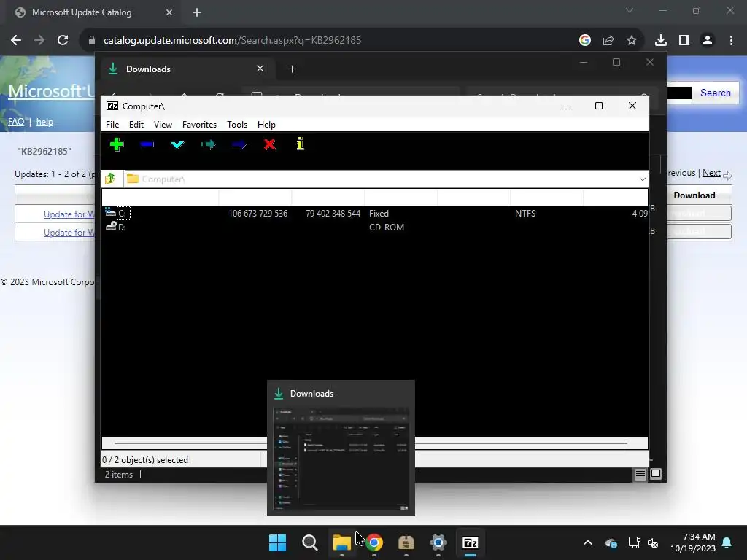
Task: Open the help link on the catalog page
Action: 44,122
